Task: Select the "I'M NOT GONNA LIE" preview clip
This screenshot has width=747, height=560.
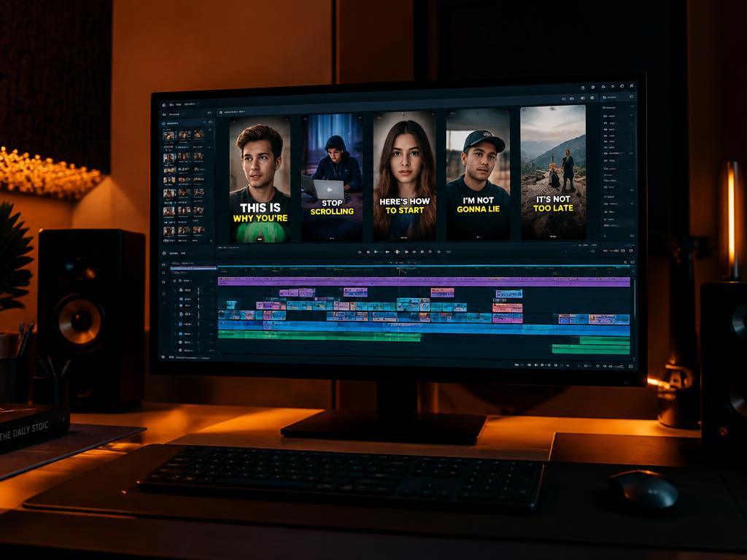Action: tap(479, 174)
